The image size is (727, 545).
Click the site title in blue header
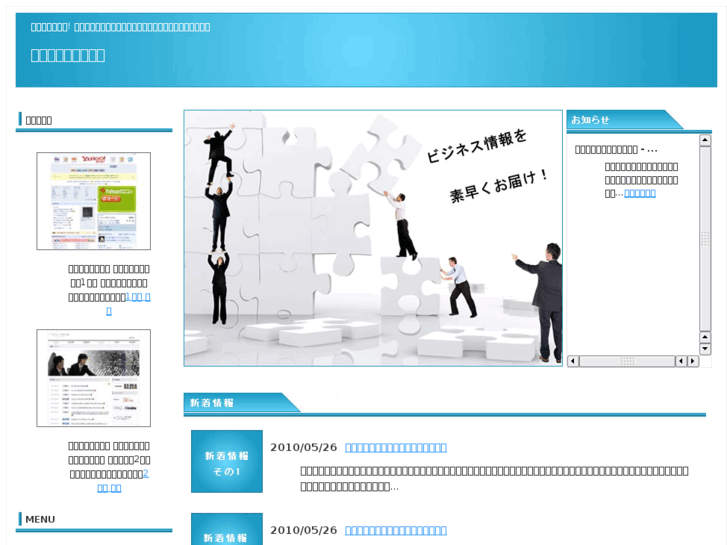tap(68, 55)
